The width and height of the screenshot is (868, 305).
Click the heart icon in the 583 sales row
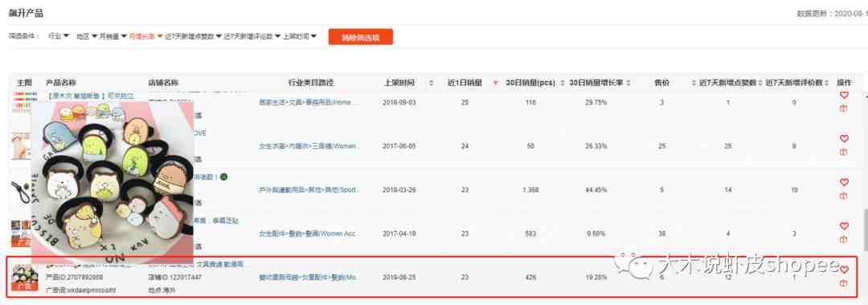844,226
